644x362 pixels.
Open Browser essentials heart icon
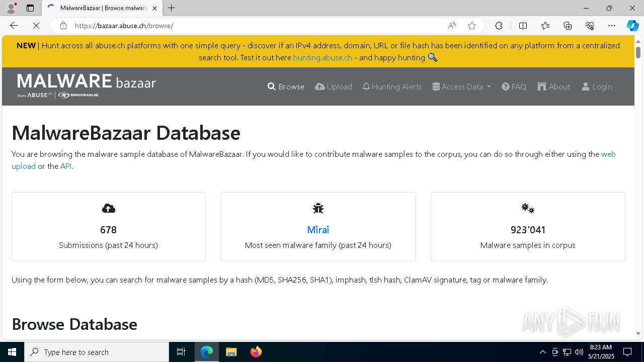click(590, 26)
